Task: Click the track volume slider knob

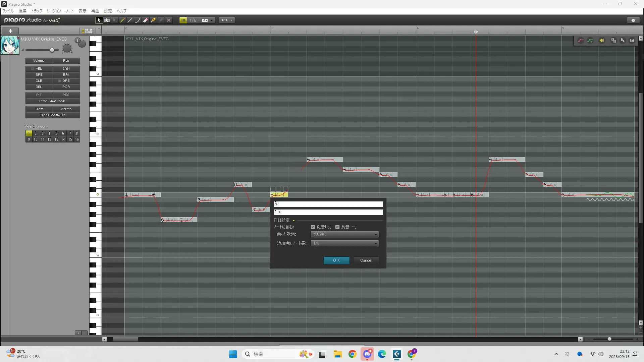Action: tap(52, 50)
